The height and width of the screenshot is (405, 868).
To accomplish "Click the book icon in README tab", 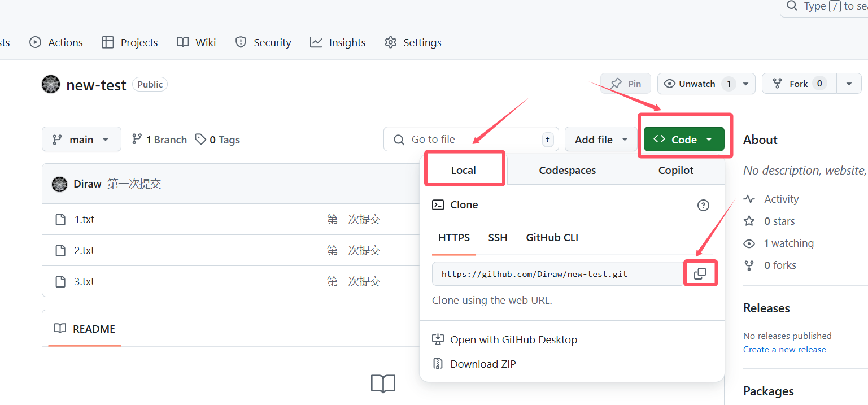I will [x=60, y=329].
